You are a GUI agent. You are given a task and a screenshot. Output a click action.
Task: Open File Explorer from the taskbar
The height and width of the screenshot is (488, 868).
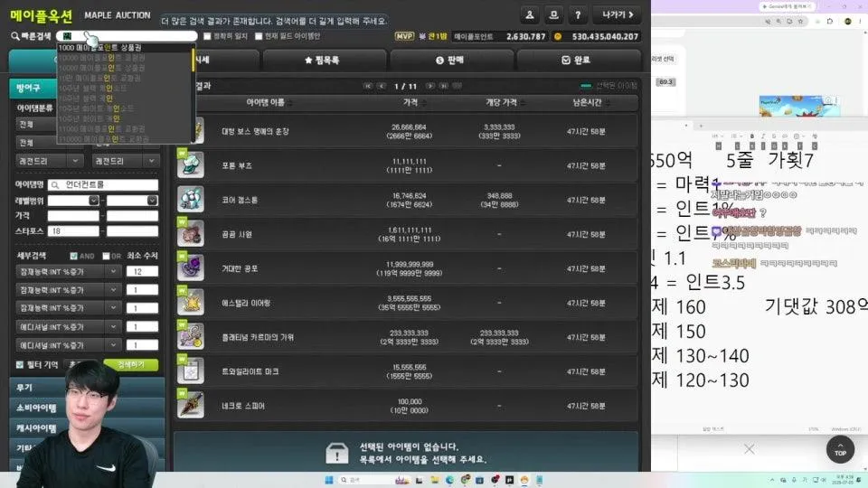coord(435,480)
